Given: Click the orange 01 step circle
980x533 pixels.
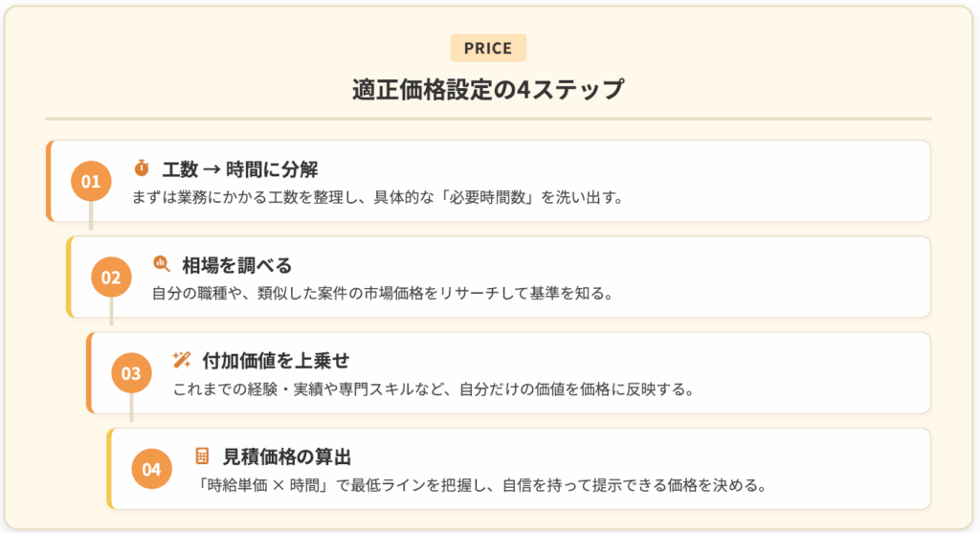Looking at the screenshot, I should pos(91,182).
